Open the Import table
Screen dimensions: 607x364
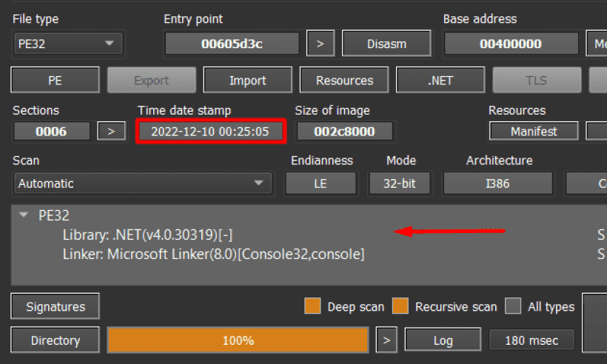click(x=247, y=81)
